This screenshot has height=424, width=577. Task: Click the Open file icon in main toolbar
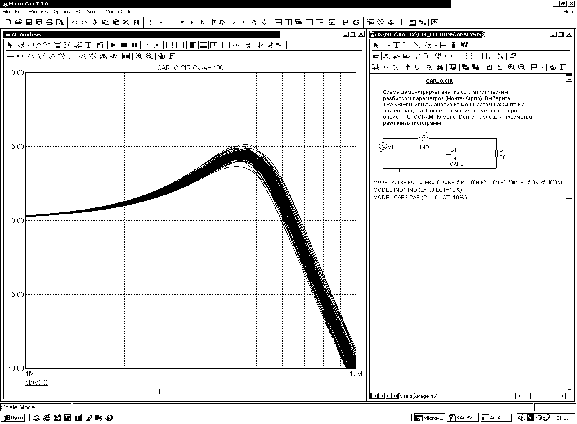tap(18, 22)
